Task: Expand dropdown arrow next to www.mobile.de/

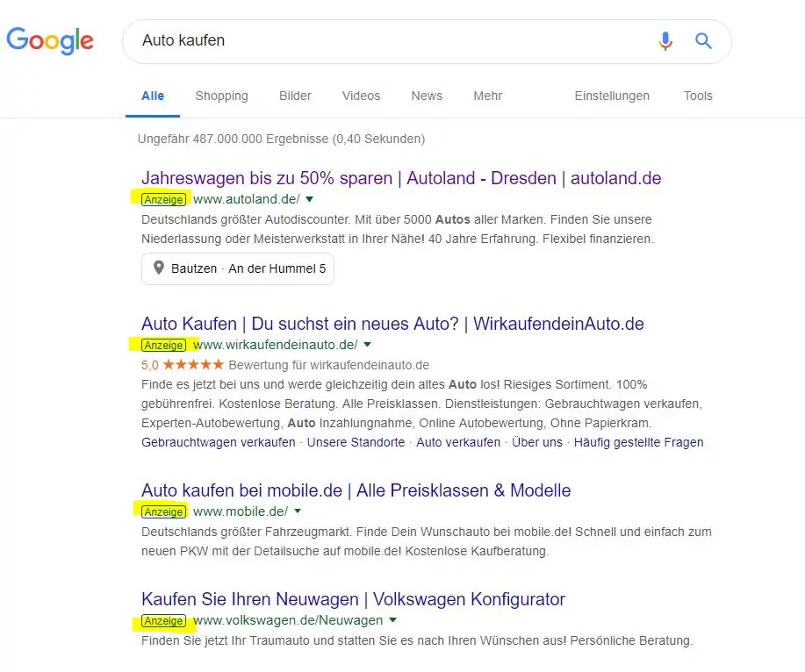Action: click(298, 511)
